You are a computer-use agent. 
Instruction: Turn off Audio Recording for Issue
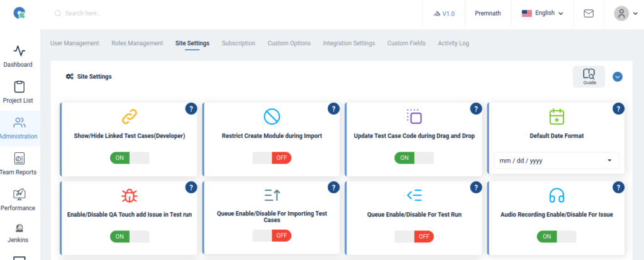pyautogui.click(x=556, y=236)
